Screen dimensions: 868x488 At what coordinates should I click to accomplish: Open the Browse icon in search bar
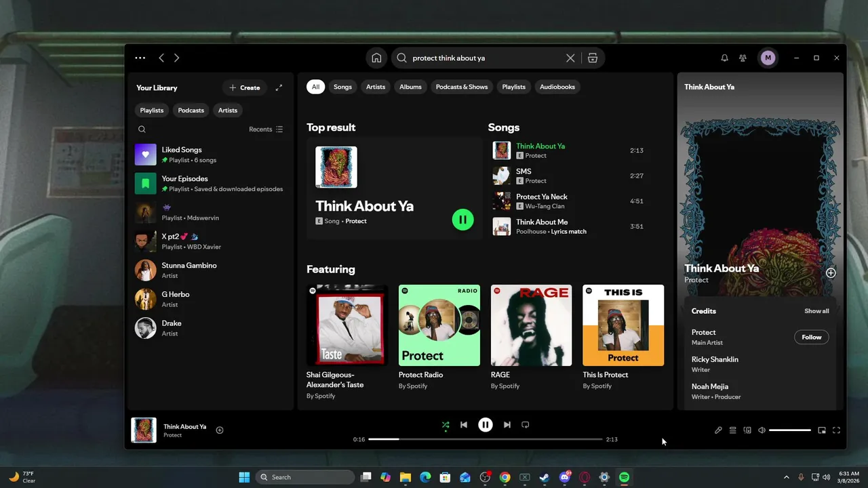pos(593,58)
